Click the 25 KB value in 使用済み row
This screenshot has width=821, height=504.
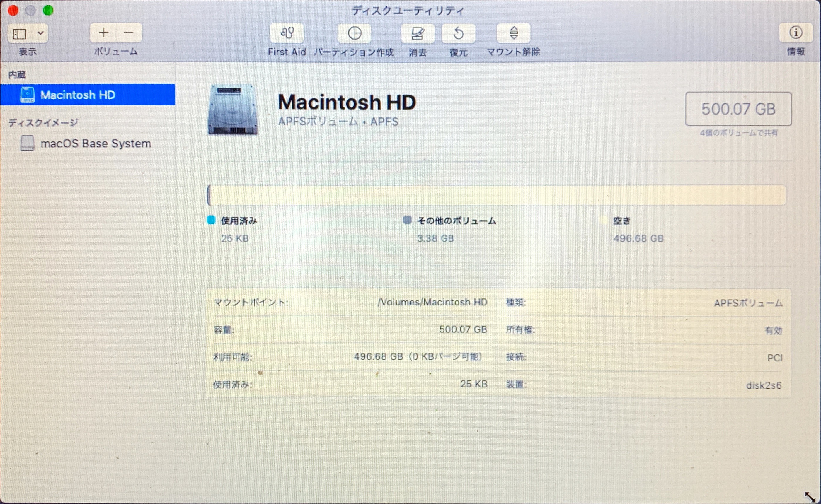[x=474, y=384]
